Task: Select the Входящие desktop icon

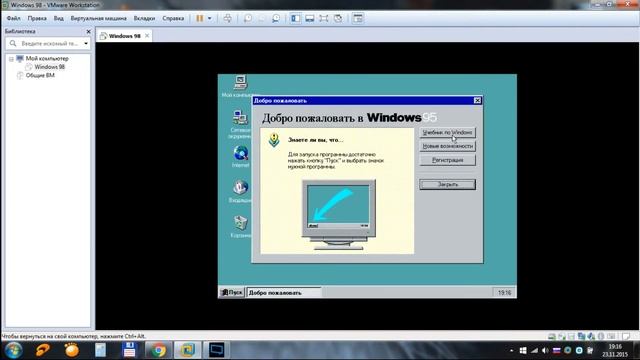Action: pos(240,188)
